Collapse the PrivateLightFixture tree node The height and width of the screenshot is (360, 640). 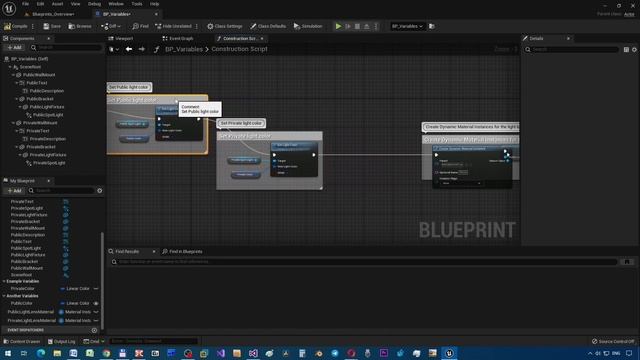click(20, 155)
